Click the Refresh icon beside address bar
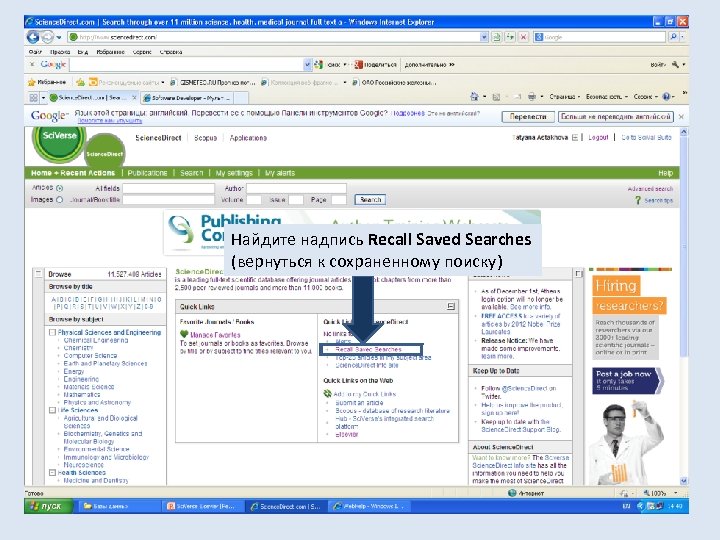 coord(510,37)
